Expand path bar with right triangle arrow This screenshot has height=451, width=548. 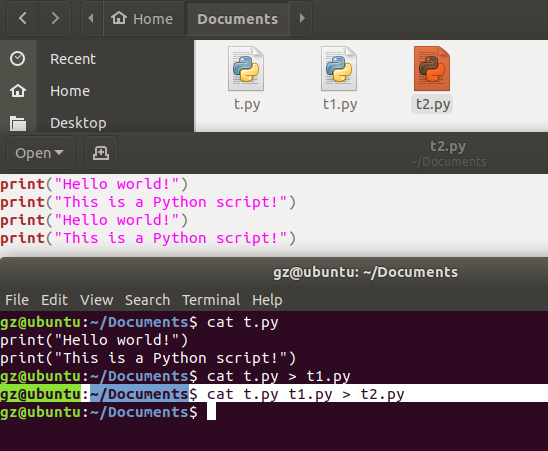pos(302,19)
